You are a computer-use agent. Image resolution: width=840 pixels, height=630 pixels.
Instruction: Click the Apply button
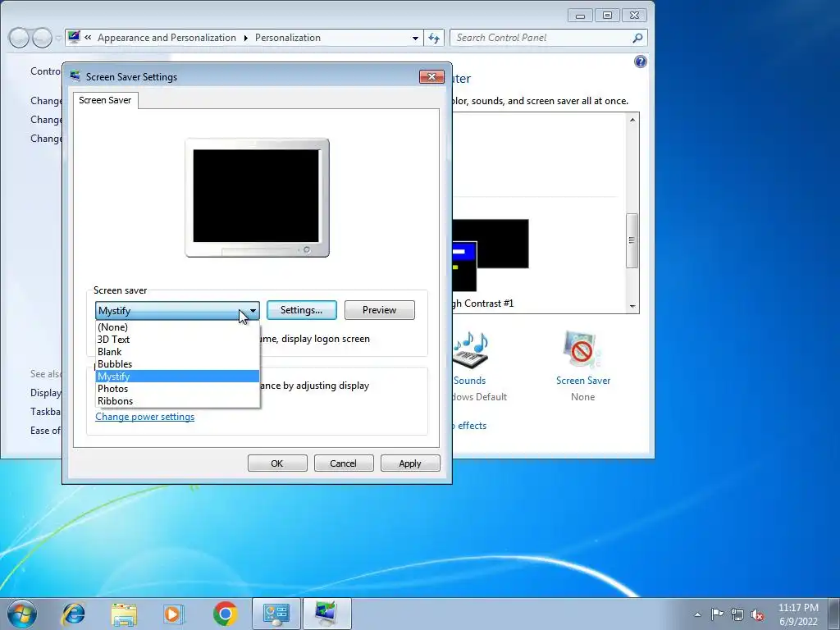tap(410, 463)
